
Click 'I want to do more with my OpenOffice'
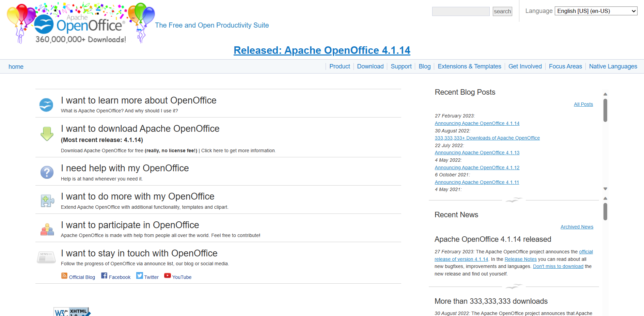coord(138,196)
